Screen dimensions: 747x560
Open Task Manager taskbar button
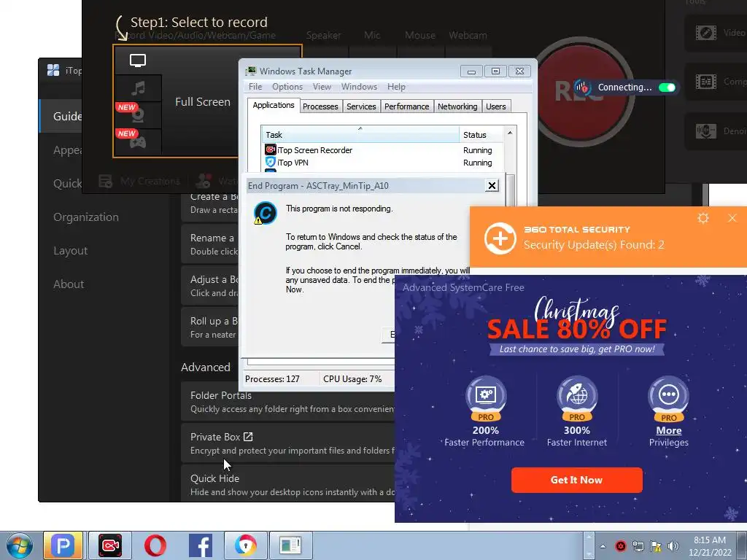pos(290,545)
